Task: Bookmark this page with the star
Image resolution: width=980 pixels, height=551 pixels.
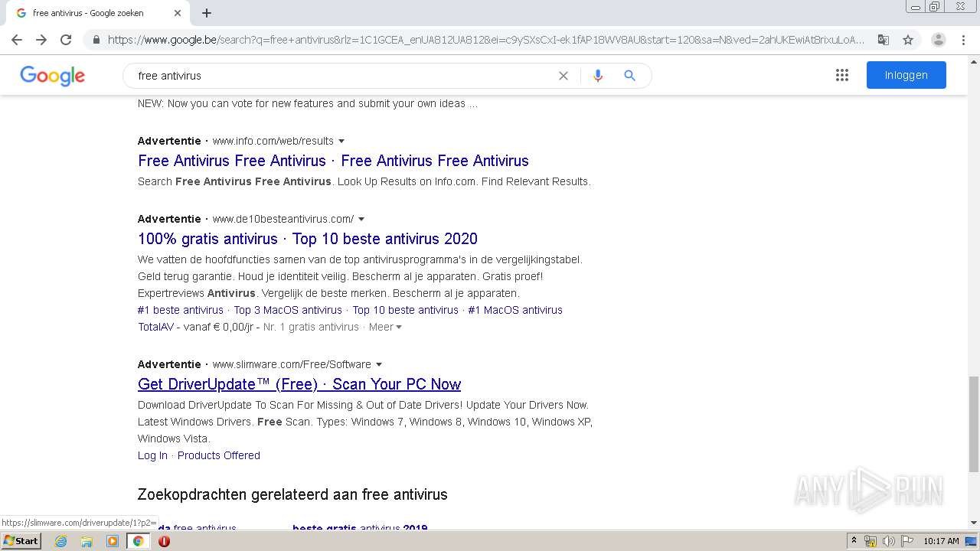Action: coord(908,40)
